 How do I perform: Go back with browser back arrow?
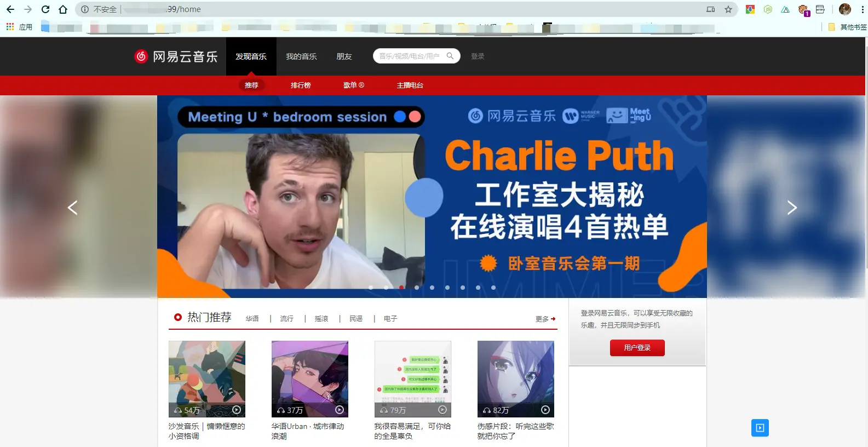pos(10,9)
